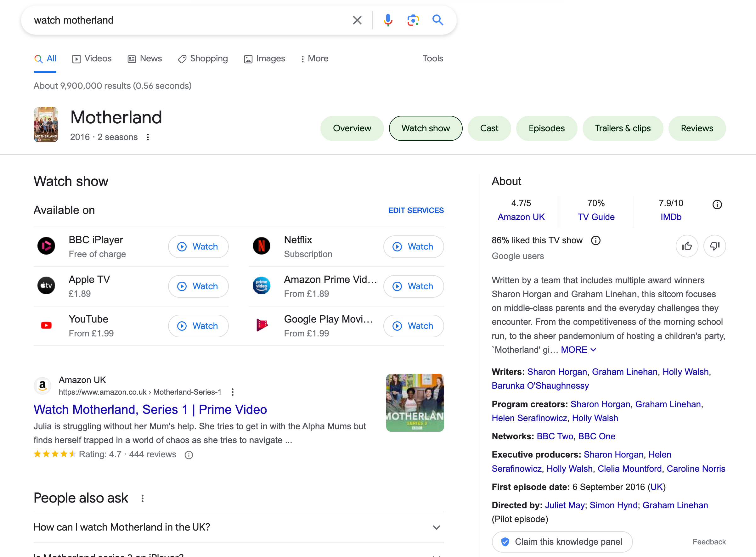
Task: Click the ratings info icon next to IMDb
Action: [x=717, y=204]
